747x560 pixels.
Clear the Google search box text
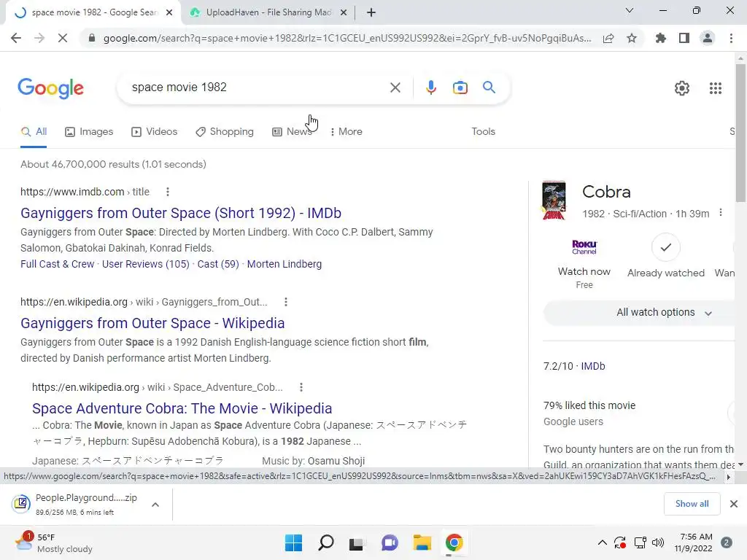[x=395, y=87]
